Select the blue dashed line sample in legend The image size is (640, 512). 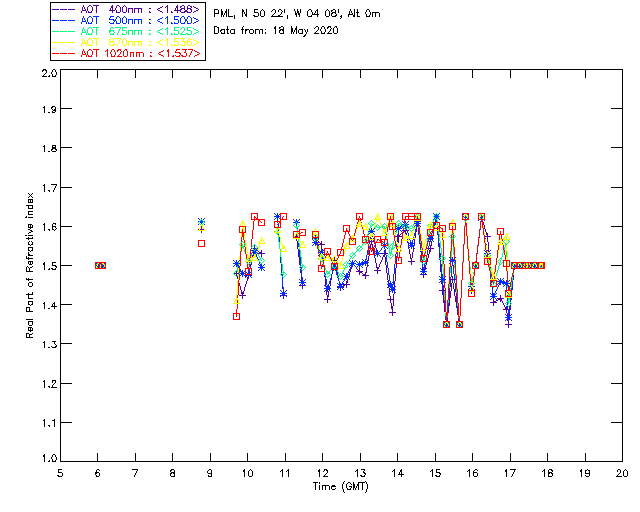(x=64, y=20)
